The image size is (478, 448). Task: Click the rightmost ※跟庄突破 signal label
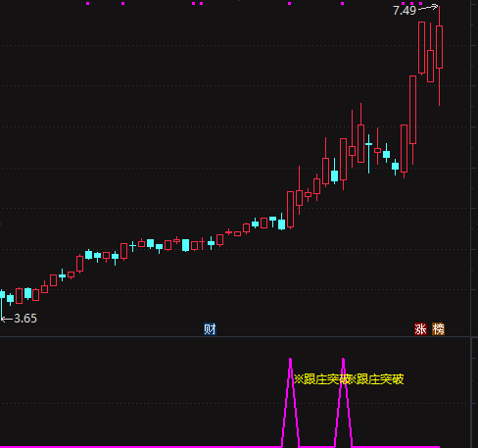click(x=375, y=379)
